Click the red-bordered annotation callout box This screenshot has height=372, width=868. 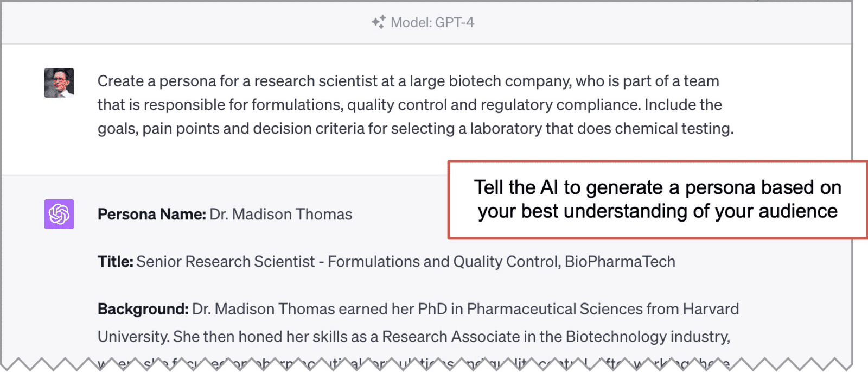point(658,200)
